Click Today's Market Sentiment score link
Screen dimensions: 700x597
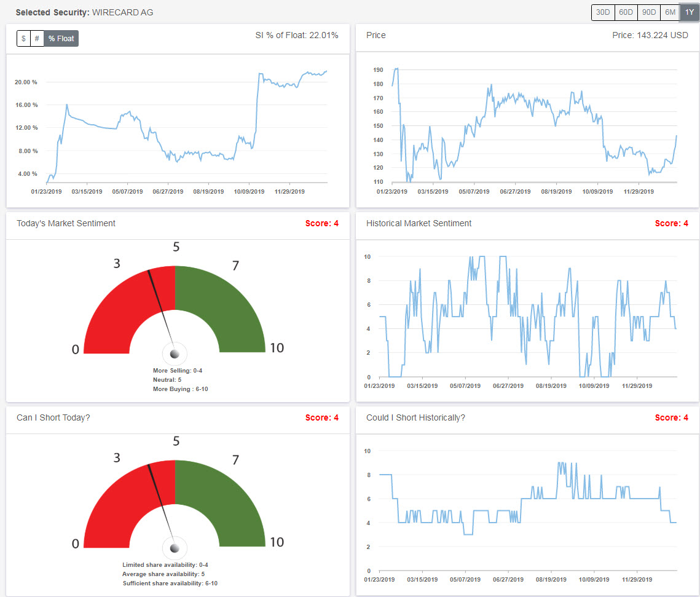(322, 223)
